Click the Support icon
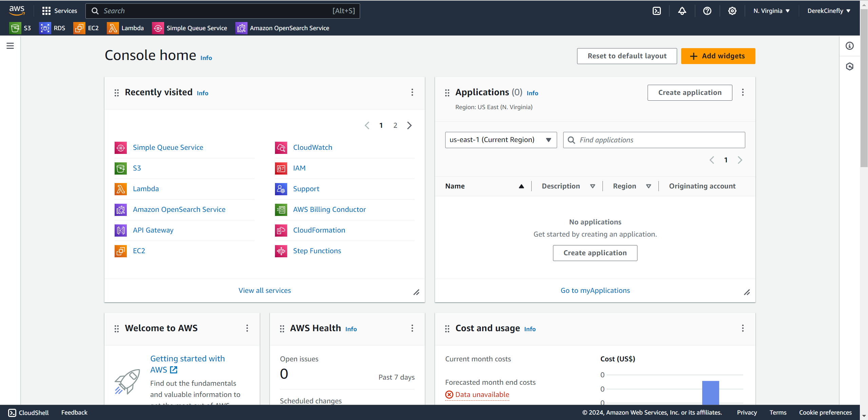This screenshot has height=420, width=868. pos(281,189)
